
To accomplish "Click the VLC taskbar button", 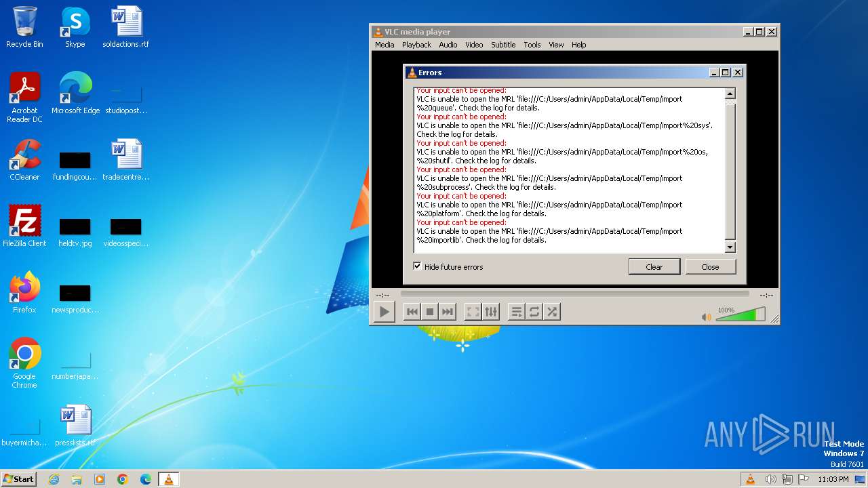I will [169, 479].
